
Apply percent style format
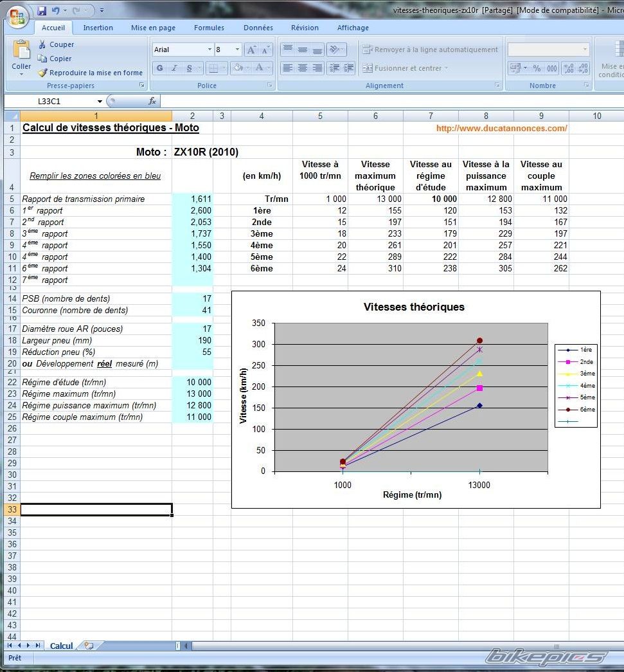[x=537, y=68]
